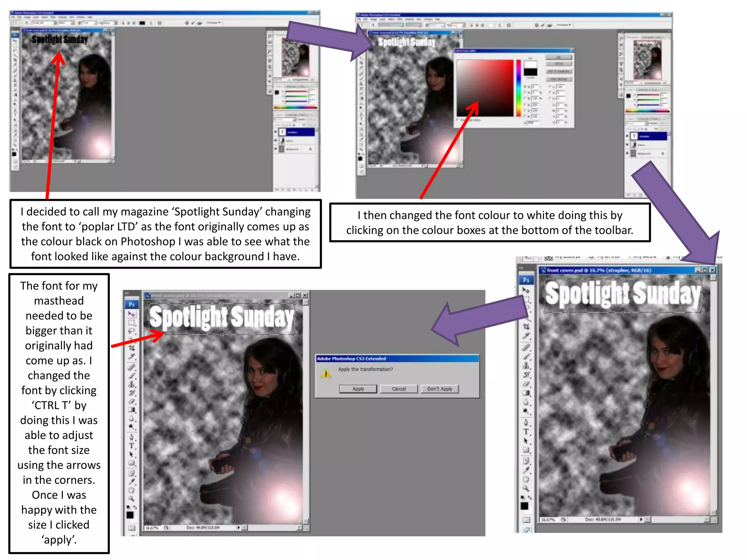Select the Eraser tool in bottom-right Photoshop toolbar
Viewport: 747px width, 560px height.
[x=526, y=384]
